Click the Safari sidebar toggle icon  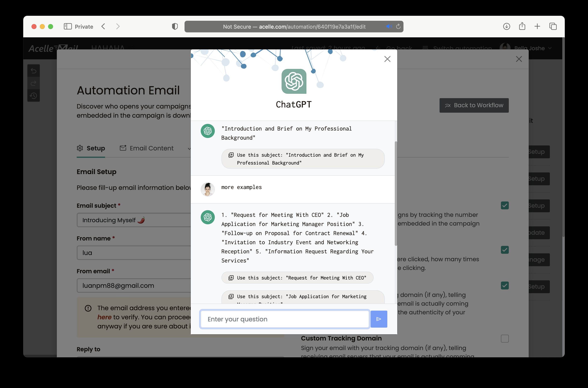68,27
